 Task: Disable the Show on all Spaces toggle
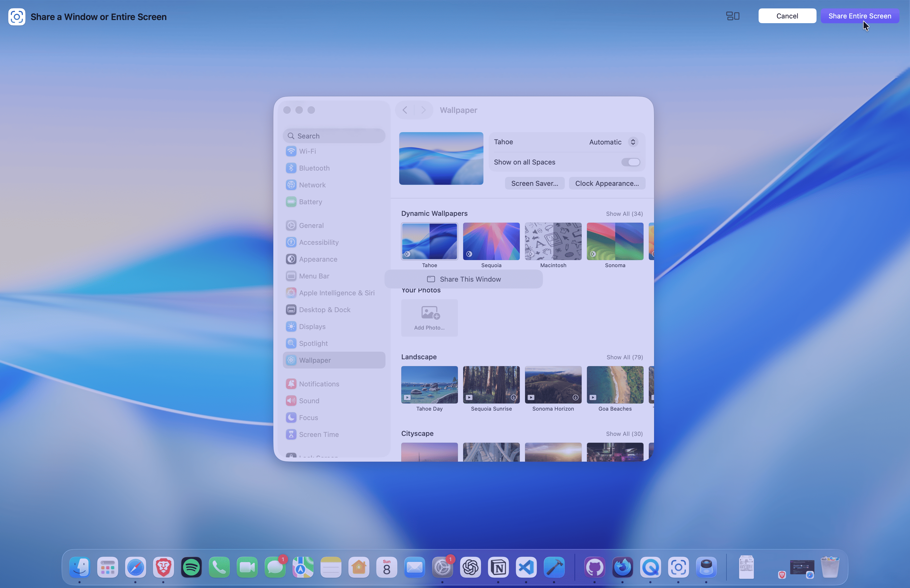tap(630, 162)
